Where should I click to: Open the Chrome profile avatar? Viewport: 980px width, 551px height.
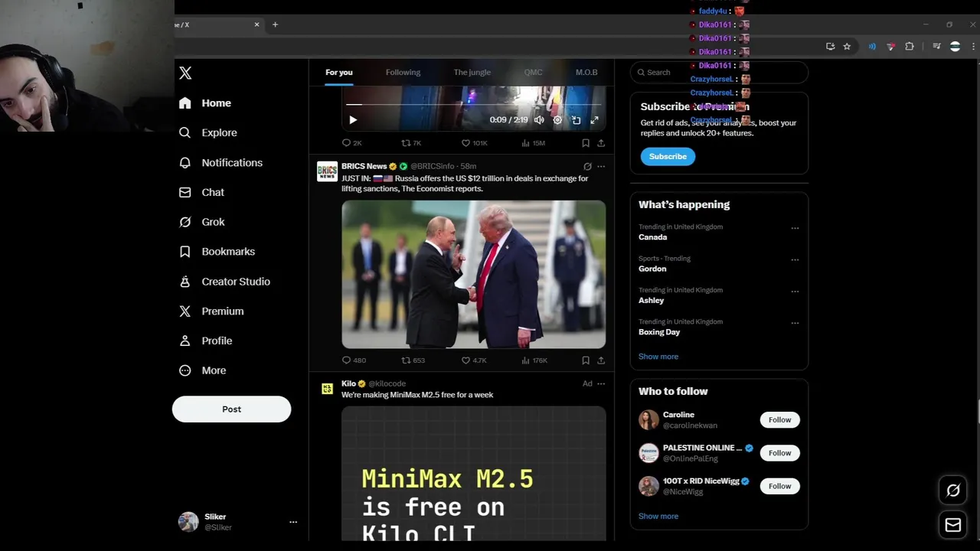click(x=955, y=47)
